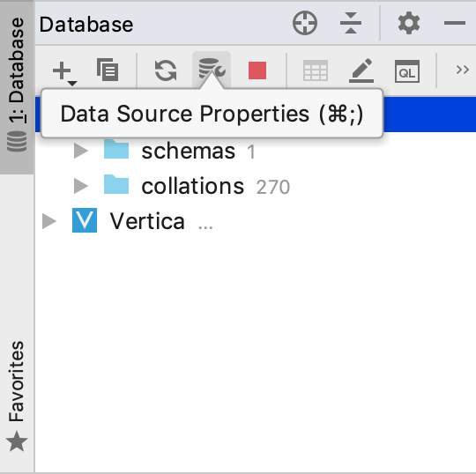Click the crosshair Scroll from Editor icon
The width and height of the screenshot is (476, 474).
tap(305, 23)
